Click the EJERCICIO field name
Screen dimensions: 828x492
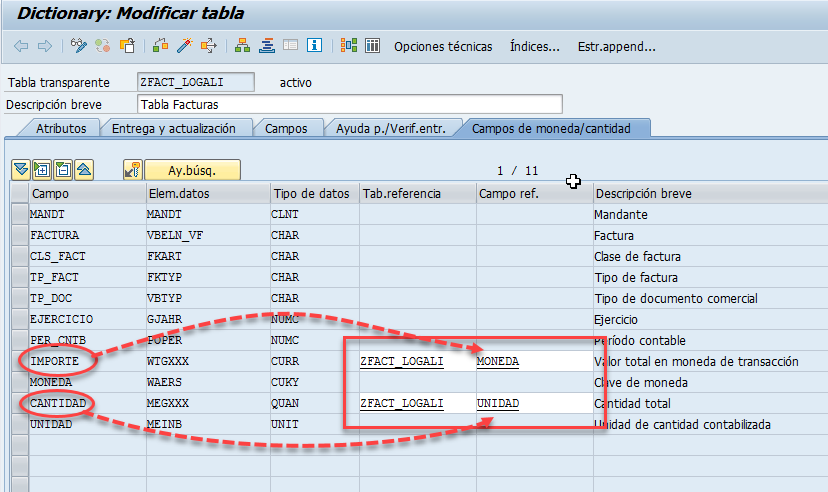61,319
